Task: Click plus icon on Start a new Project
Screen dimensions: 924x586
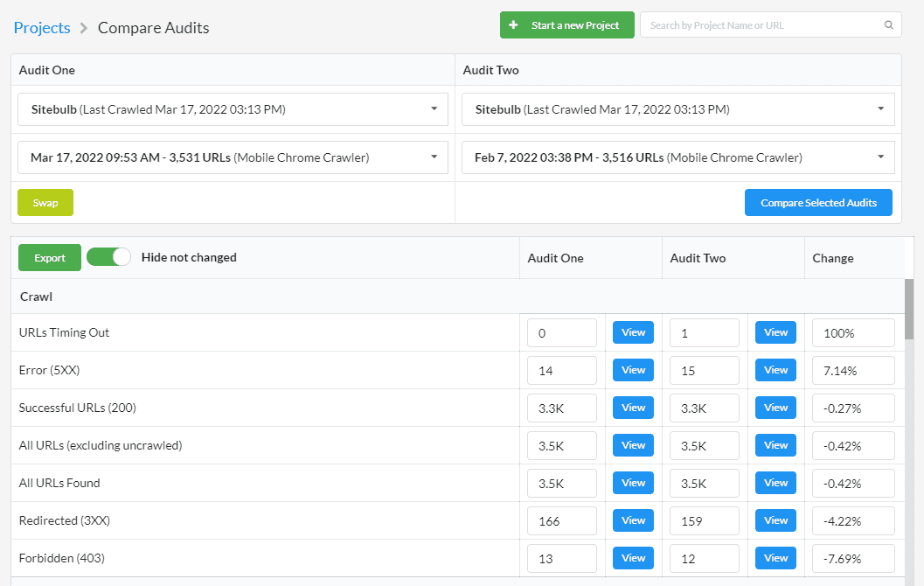Action: 513,24
